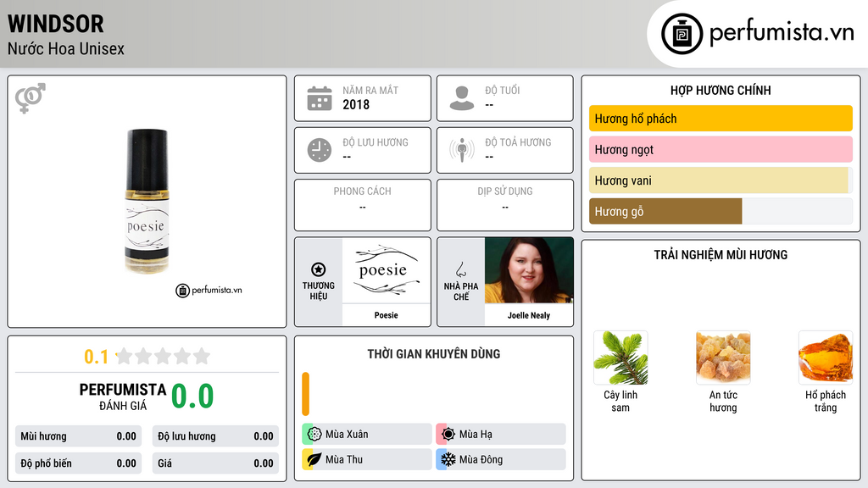Click the WINDSOR title text

(55, 24)
